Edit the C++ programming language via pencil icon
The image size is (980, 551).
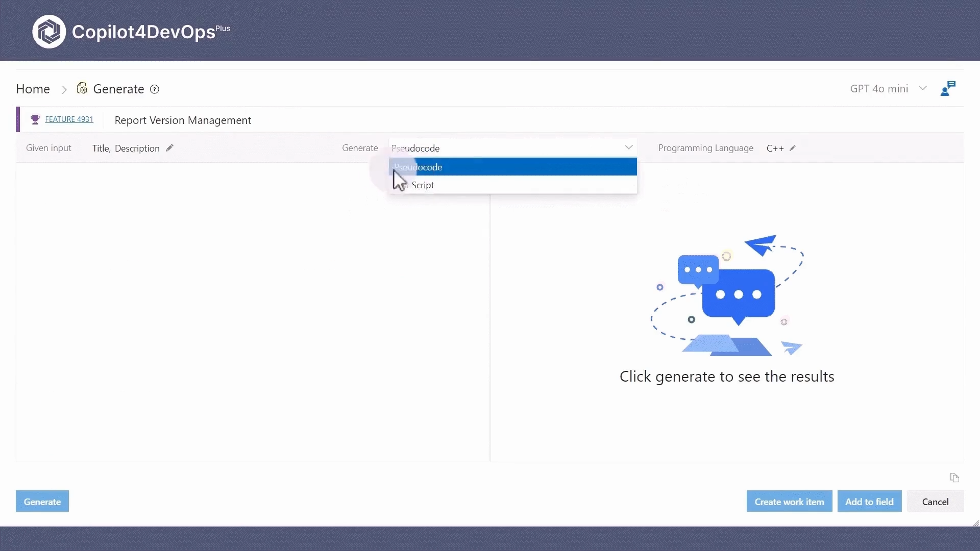792,148
